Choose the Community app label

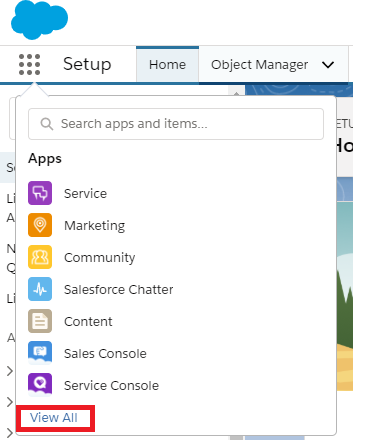click(100, 258)
